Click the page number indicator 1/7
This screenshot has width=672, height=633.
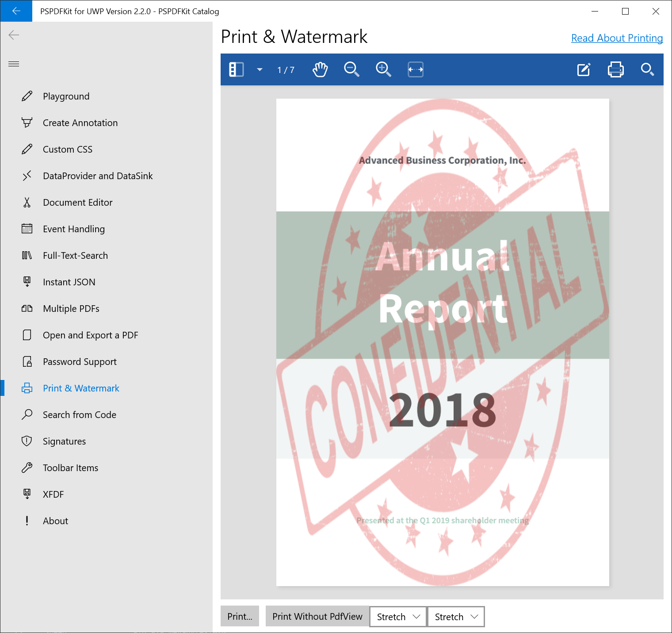click(285, 69)
